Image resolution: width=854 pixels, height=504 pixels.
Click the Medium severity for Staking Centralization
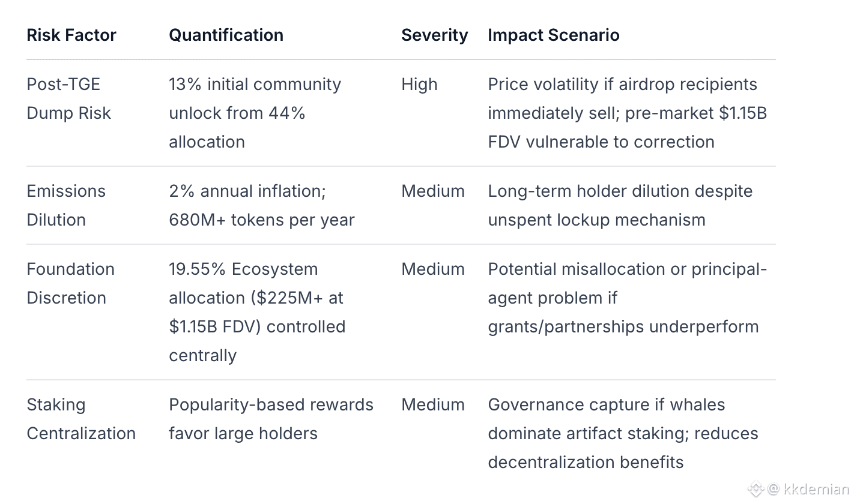(x=433, y=404)
